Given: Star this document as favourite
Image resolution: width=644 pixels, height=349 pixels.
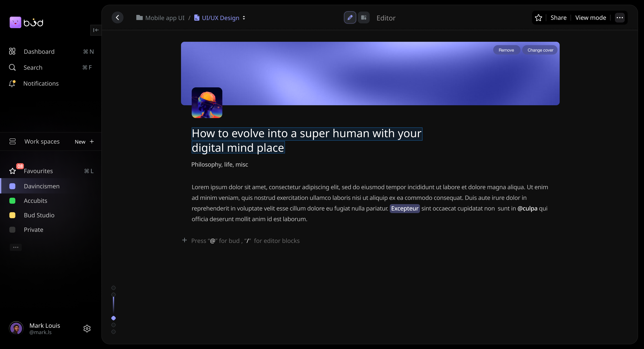Looking at the screenshot, I should click(538, 17).
